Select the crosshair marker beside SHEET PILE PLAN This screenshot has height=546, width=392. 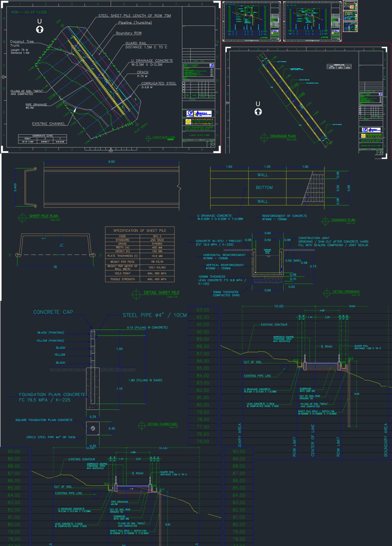(22, 217)
